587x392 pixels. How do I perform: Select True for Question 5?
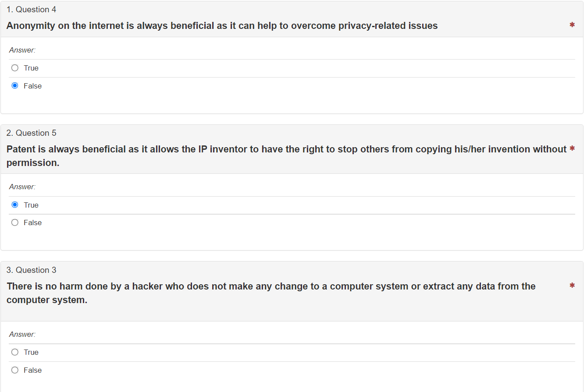(14, 205)
